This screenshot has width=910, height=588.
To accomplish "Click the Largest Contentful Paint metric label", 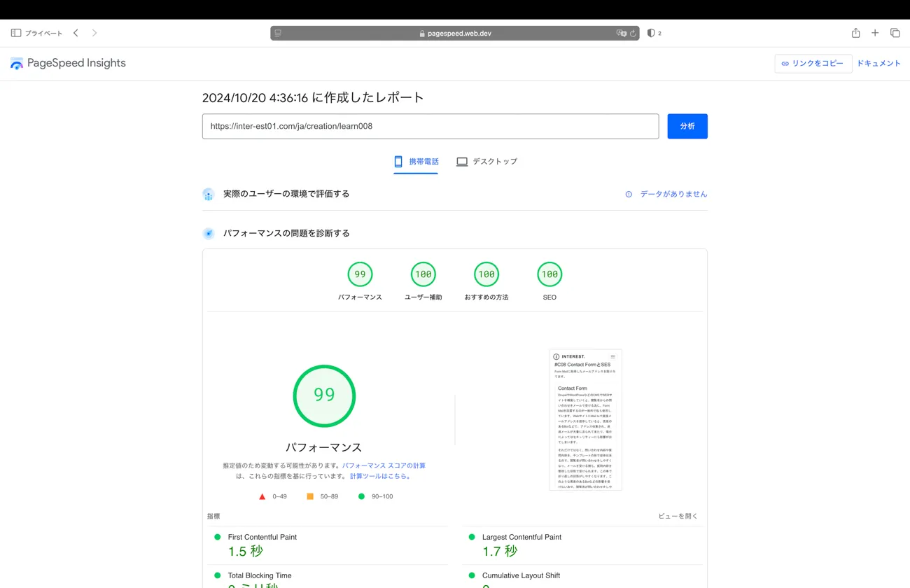I will pos(521,537).
